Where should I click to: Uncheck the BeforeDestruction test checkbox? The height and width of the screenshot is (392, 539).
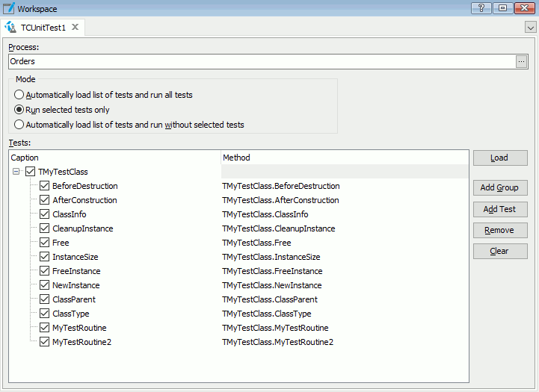[x=45, y=186]
